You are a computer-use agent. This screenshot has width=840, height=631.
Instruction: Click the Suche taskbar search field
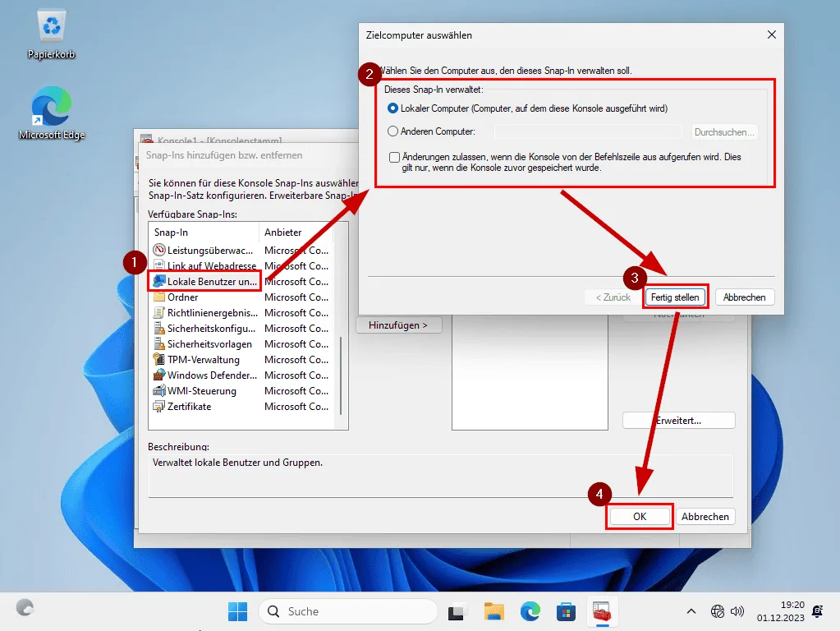348,611
